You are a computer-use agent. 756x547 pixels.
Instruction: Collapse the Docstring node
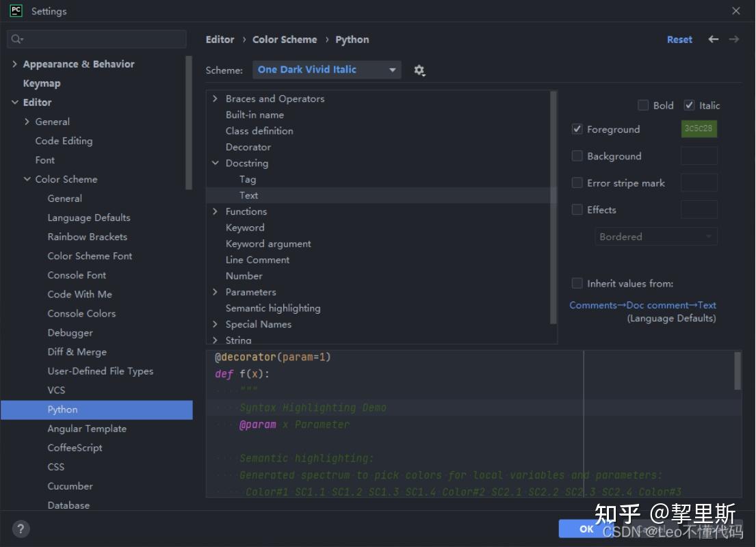[x=216, y=163]
